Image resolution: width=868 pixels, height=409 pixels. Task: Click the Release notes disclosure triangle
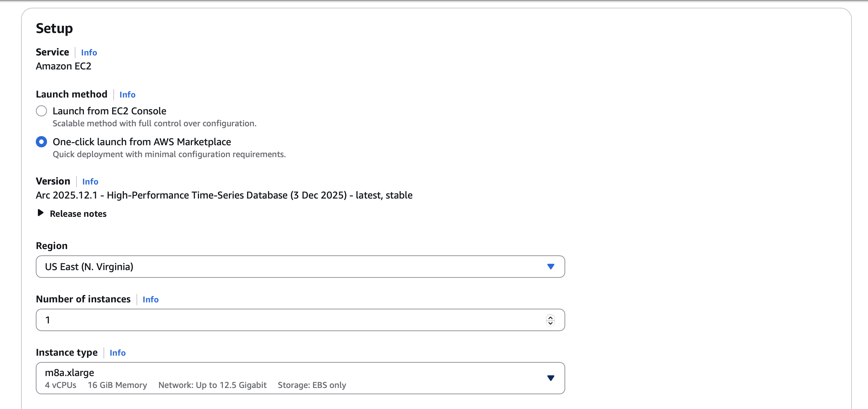[40, 213]
